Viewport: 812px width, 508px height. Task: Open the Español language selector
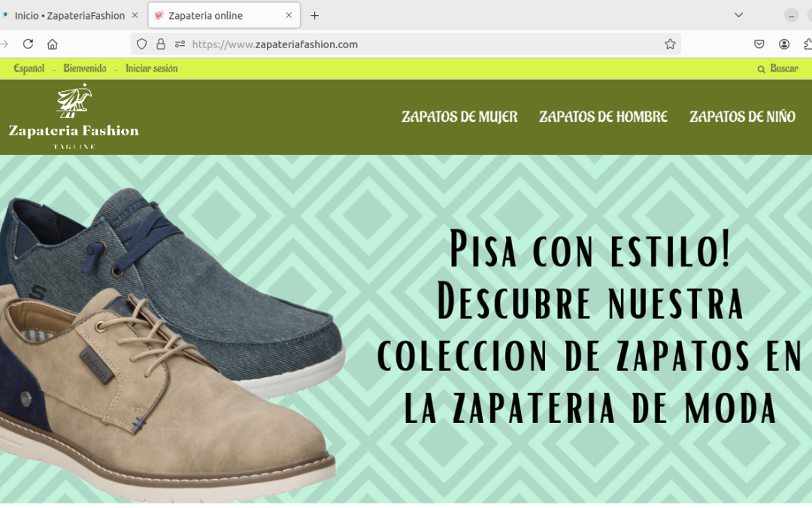(x=29, y=68)
